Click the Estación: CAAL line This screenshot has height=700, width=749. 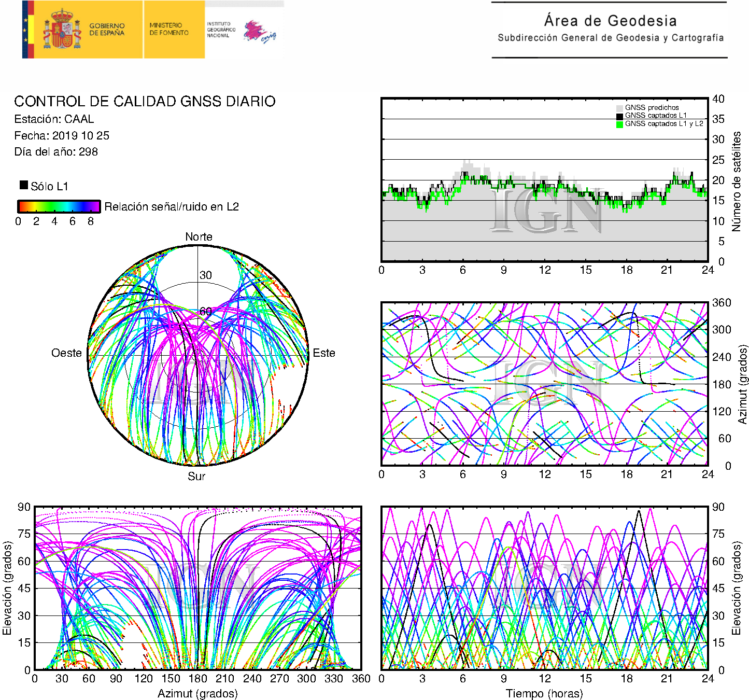tap(54, 119)
